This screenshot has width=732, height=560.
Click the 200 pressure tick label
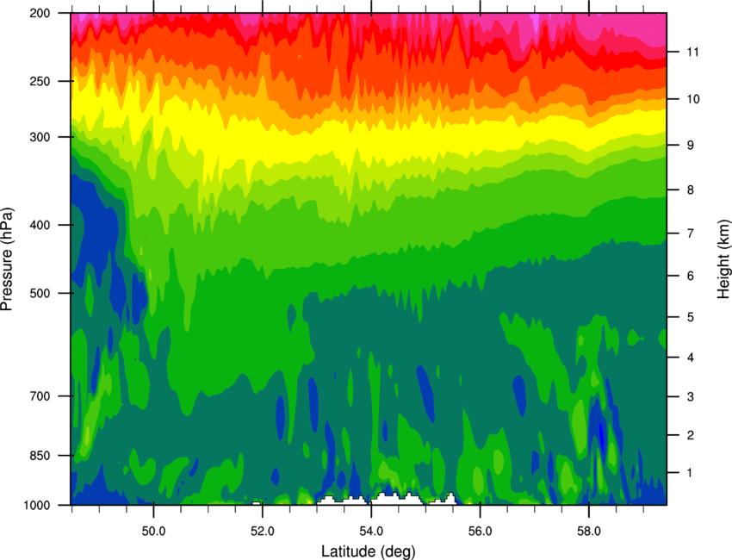point(40,13)
